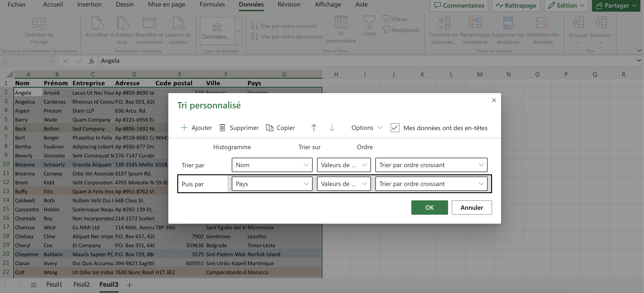Click the Annuler button to dismiss dialog
The height and width of the screenshot is (293, 644).
coord(471,207)
